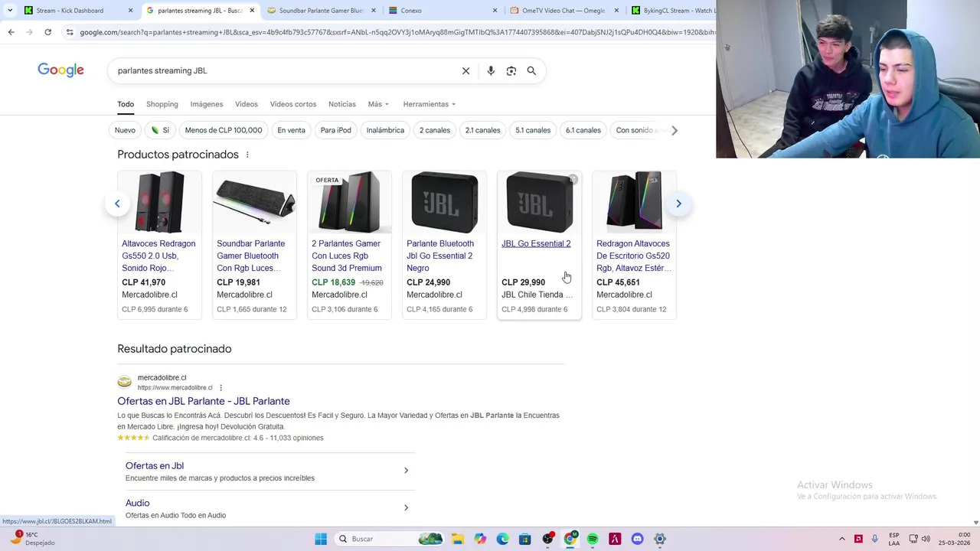Open the Herramientas dropdown
This screenshot has width=980, height=551.
430,104
